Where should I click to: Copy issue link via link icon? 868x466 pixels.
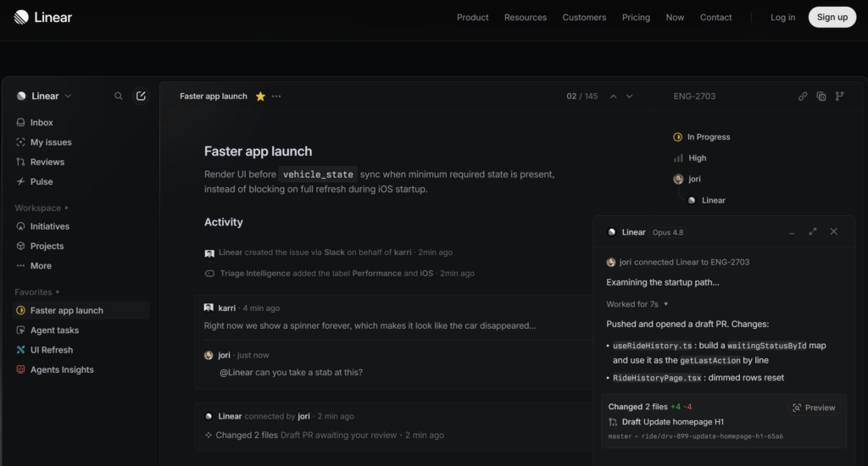[x=803, y=97]
